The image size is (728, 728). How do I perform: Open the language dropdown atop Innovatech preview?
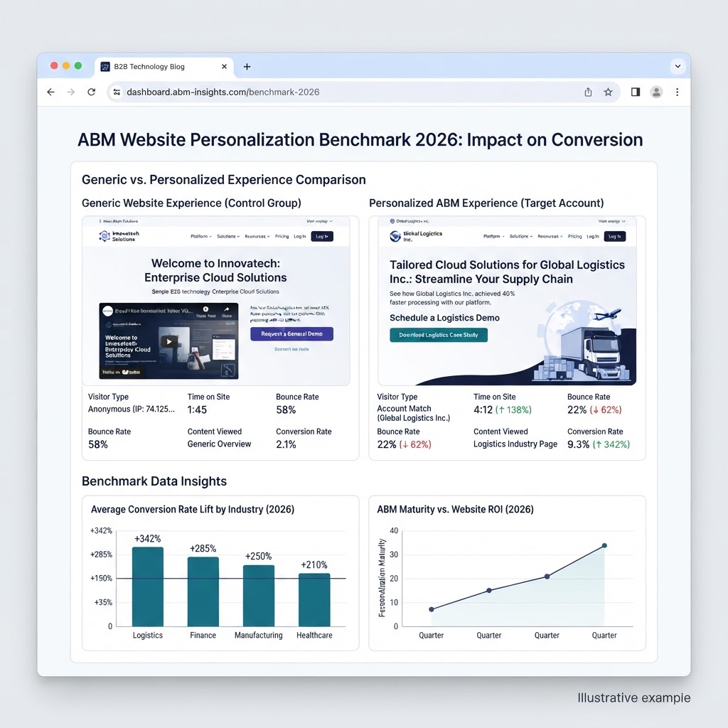(x=319, y=221)
